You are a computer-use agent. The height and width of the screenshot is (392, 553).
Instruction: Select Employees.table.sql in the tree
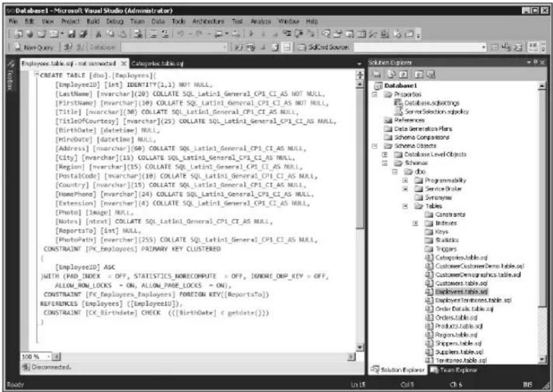point(461,292)
